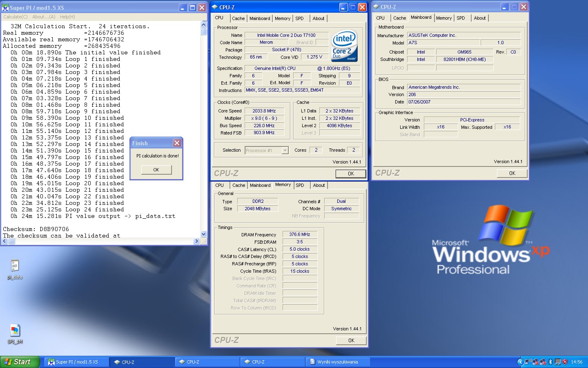Open About tab in motherboard CPU-Z window
Screen dimensions: 588x368
pyautogui.click(x=480, y=18)
